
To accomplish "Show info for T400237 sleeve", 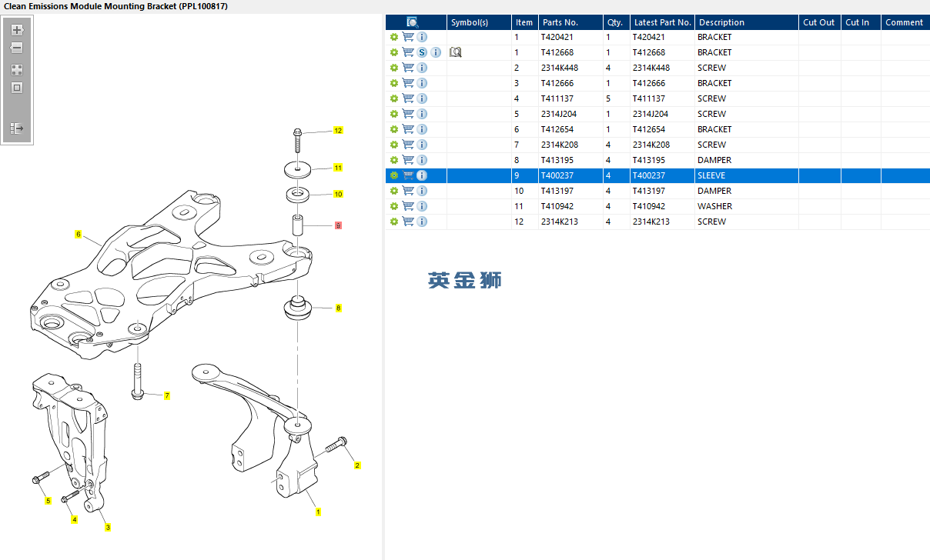I will point(422,175).
